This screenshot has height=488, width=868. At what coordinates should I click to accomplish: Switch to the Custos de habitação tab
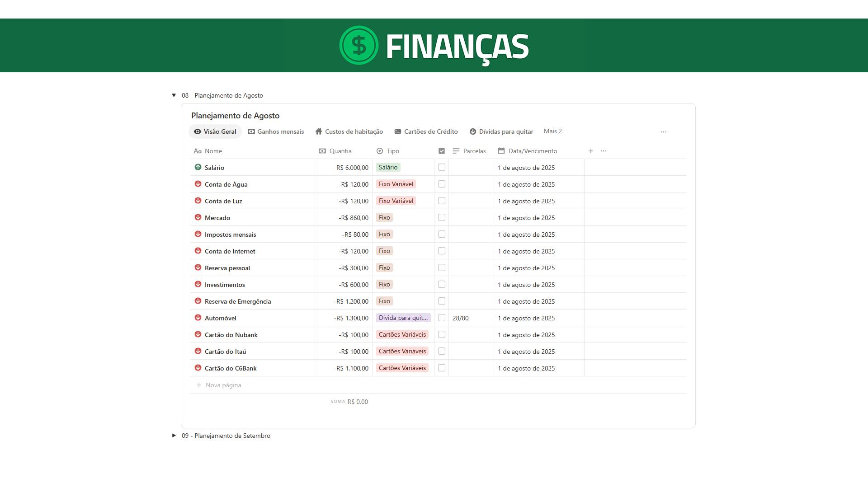tap(349, 131)
